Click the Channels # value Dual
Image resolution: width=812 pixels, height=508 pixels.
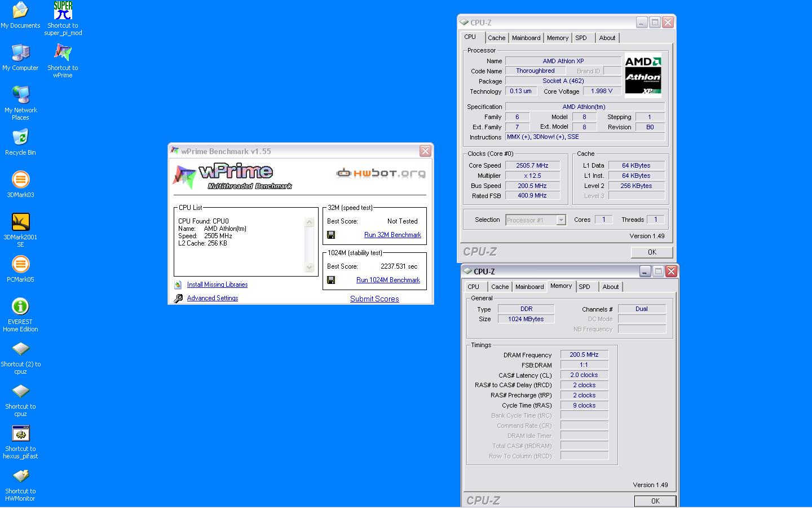pos(642,309)
